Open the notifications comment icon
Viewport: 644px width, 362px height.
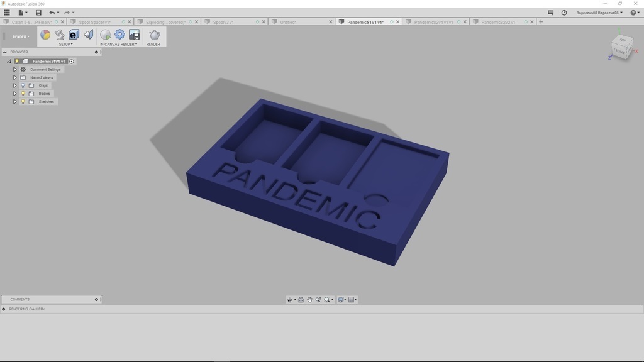551,13
